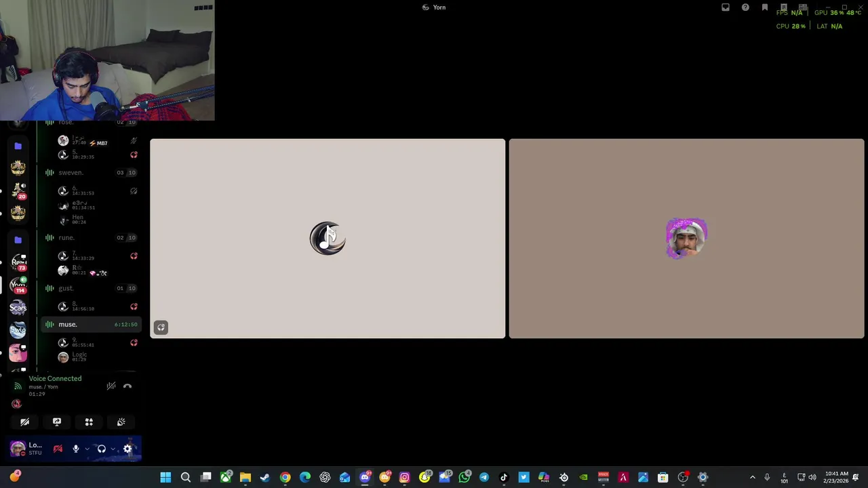The height and width of the screenshot is (488, 868).
Task: Click the red crossed icon in user panel
Action: (x=58, y=449)
